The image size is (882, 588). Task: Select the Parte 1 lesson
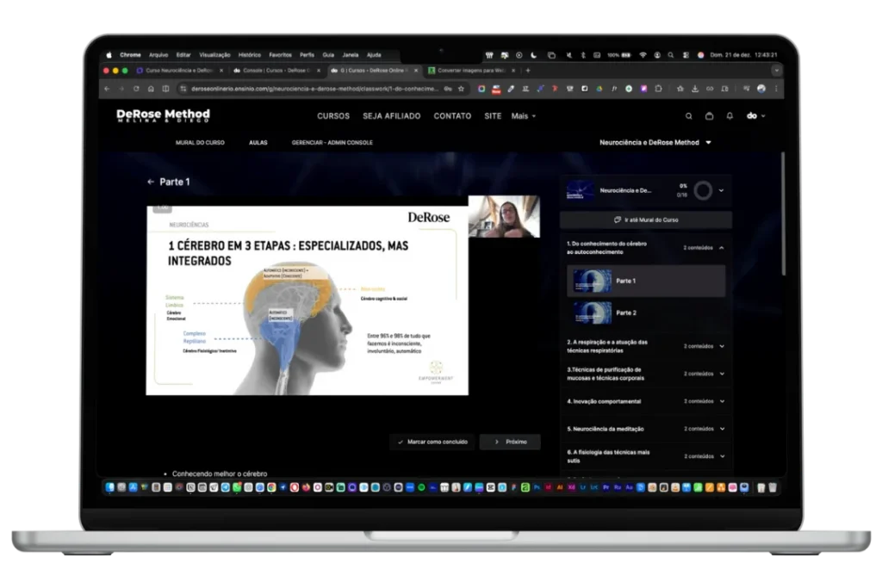[646, 281]
